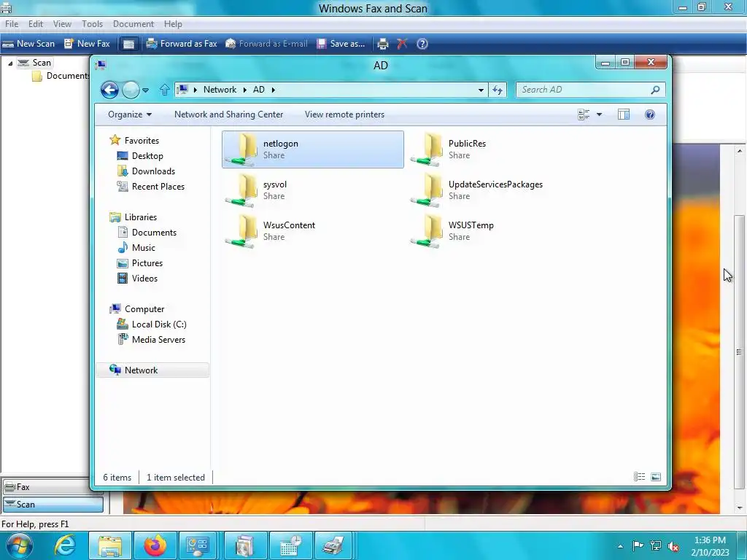Select the WsusContent share folder

click(312, 231)
